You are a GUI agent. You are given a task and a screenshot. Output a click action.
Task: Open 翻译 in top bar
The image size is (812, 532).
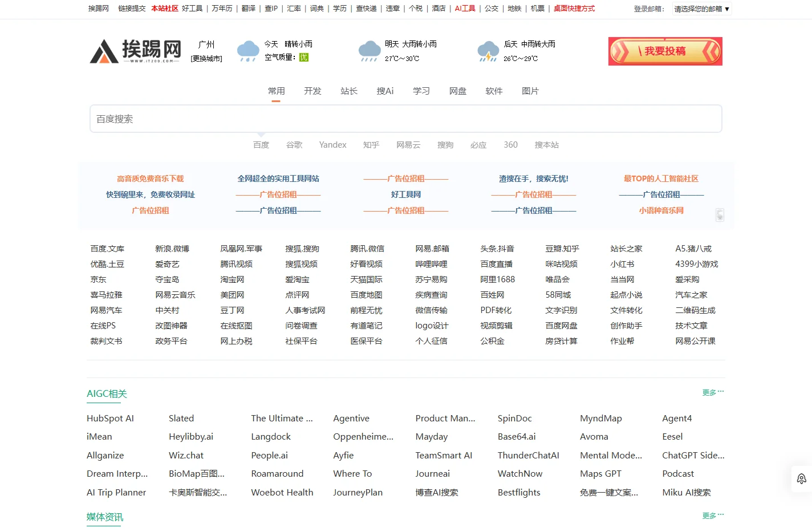249,9
